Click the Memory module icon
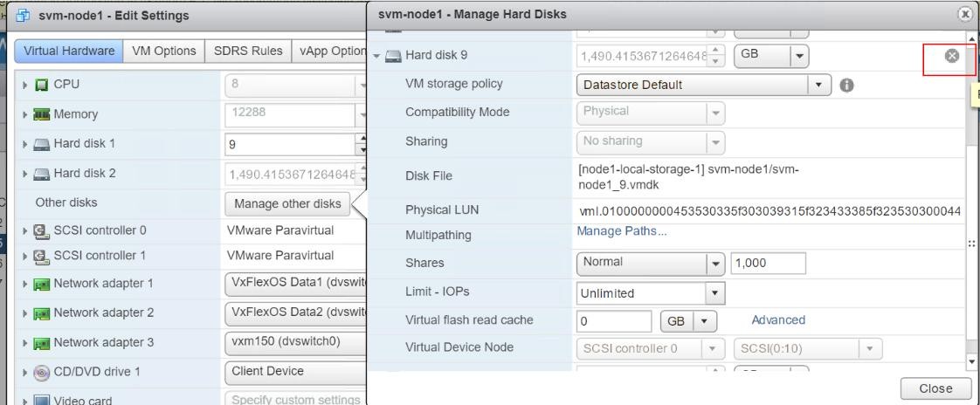Screen dimensions: 980x405 41,113
